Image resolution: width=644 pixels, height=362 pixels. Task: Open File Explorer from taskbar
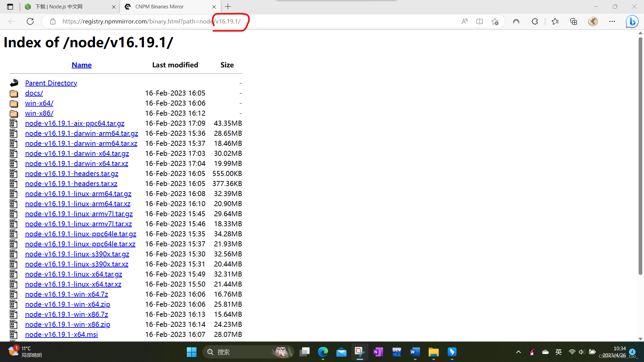pyautogui.click(x=433, y=352)
